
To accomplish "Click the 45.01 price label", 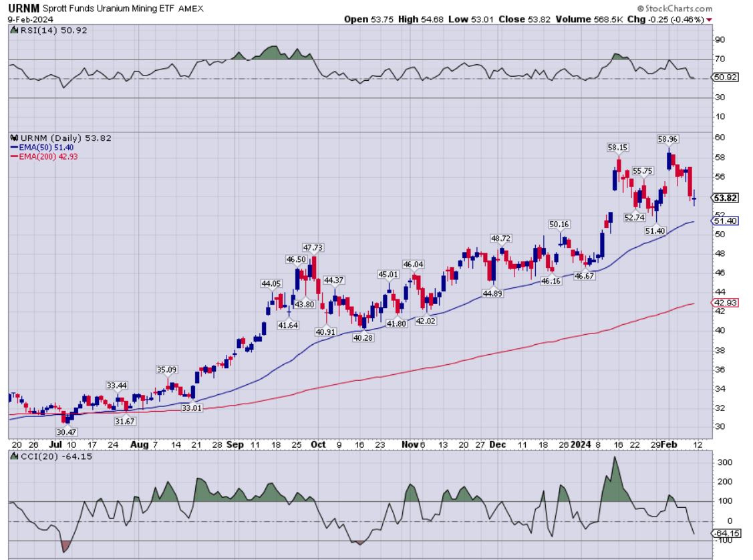I will 388,275.
